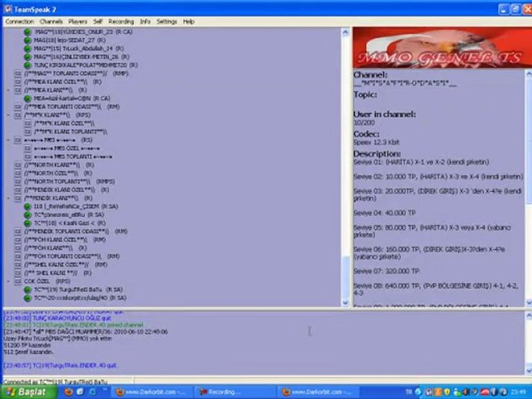Image resolution: width=532 pixels, height=399 pixels.
Task: Click channel tree scrollbar down arrow
Action: click(345, 303)
